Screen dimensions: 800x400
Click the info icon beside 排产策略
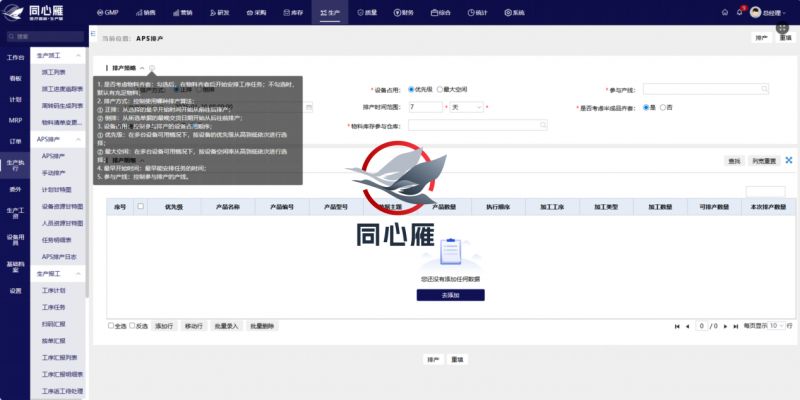tap(152, 68)
